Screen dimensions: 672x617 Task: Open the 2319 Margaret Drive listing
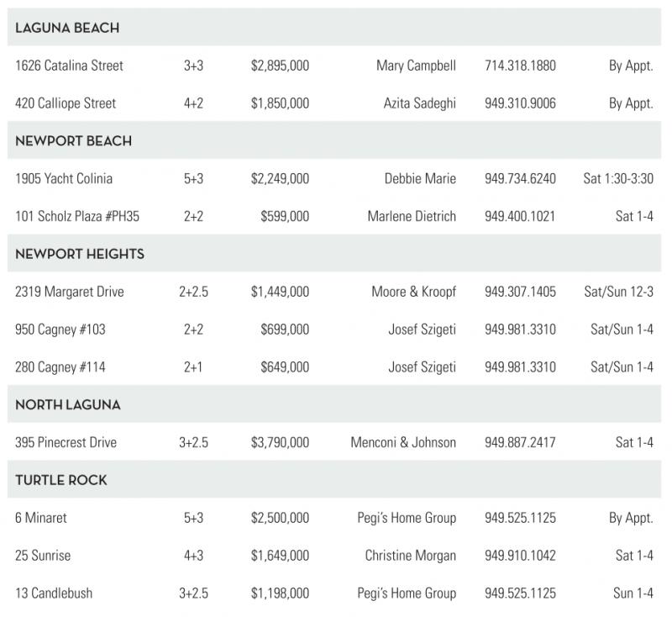[69, 292]
